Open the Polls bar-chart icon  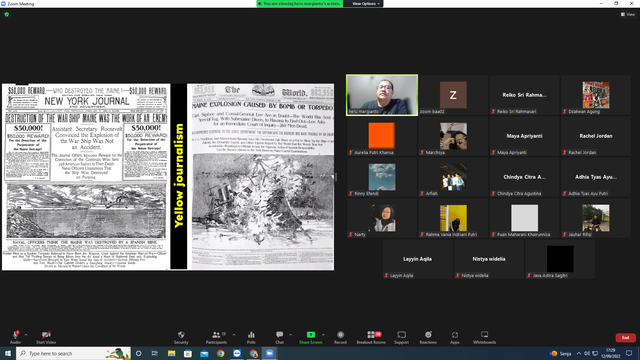[x=251, y=337]
